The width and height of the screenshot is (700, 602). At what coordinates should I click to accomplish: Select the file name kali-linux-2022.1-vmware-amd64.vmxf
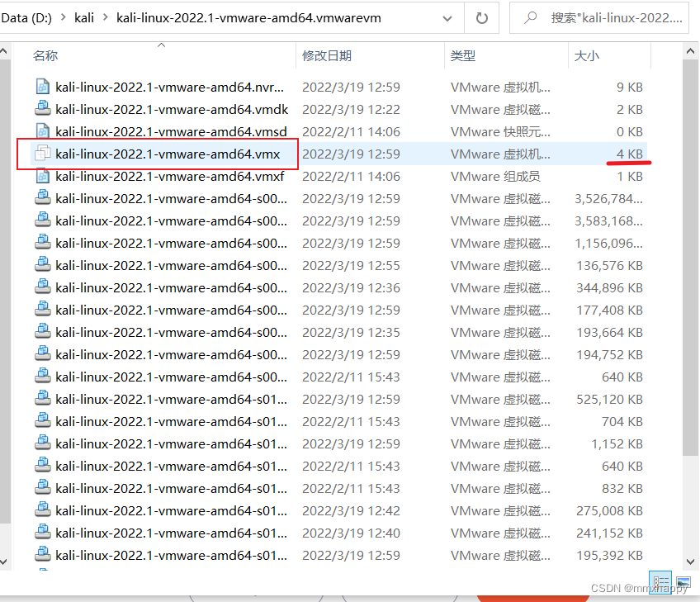click(x=170, y=177)
